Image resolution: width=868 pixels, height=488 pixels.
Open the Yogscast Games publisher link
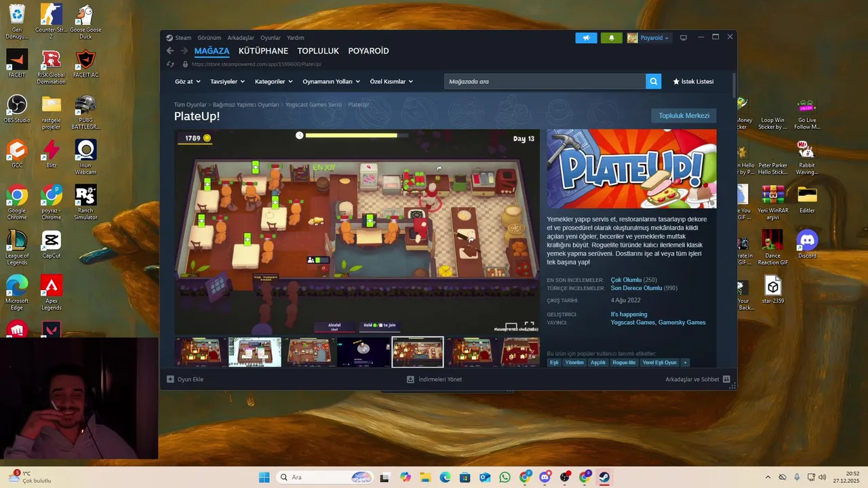coord(633,323)
